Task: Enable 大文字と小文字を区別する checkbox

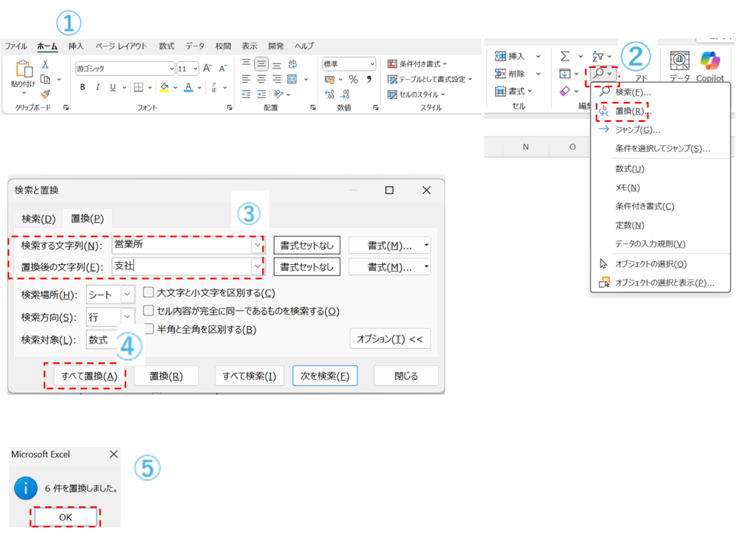Action: (148, 292)
